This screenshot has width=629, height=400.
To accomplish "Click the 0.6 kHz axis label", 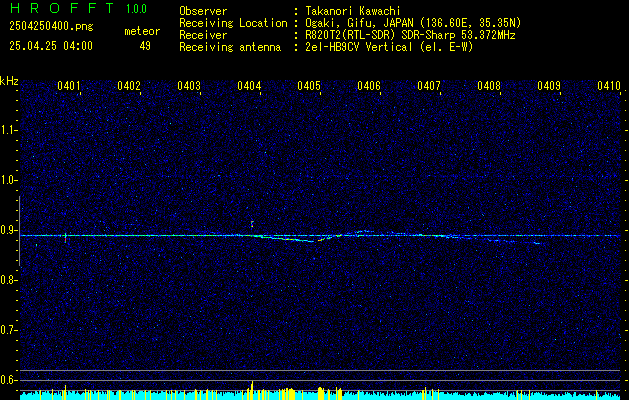I will coord(8,380).
